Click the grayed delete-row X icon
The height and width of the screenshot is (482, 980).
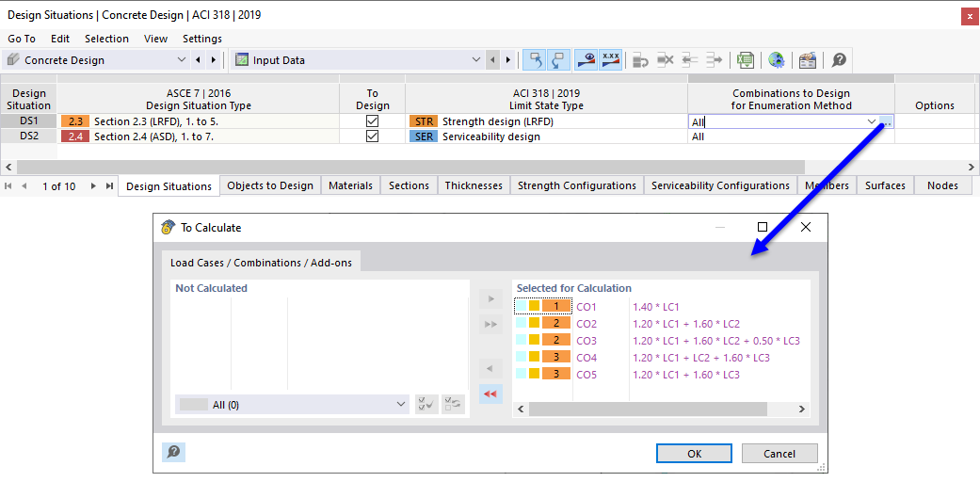[x=665, y=60]
